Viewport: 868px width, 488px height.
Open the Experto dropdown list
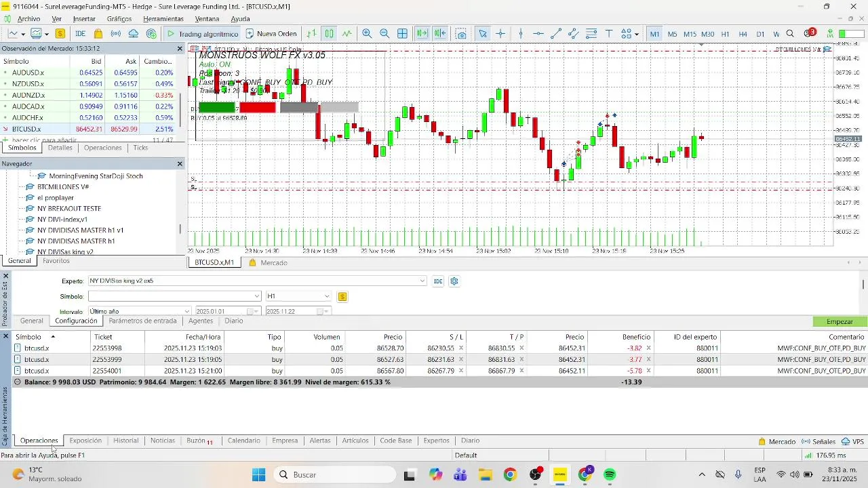422,281
